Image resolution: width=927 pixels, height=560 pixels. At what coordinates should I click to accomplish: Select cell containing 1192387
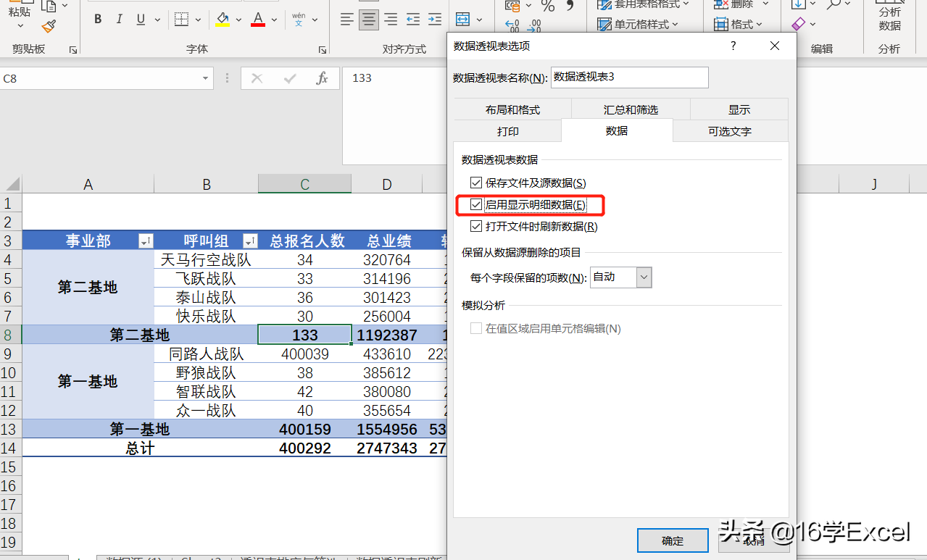pos(387,335)
